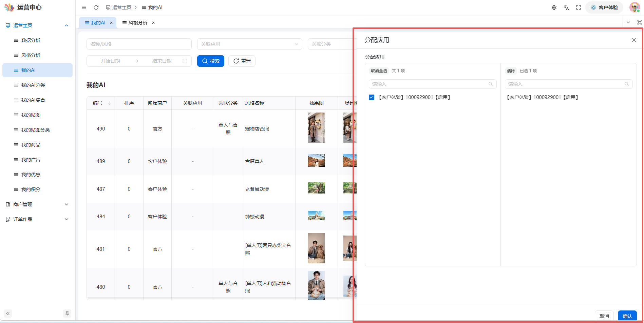This screenshot has width=644, height=323.
Task: Click 取消全选 in the transfer panel
Action: [x=379, y=71]
